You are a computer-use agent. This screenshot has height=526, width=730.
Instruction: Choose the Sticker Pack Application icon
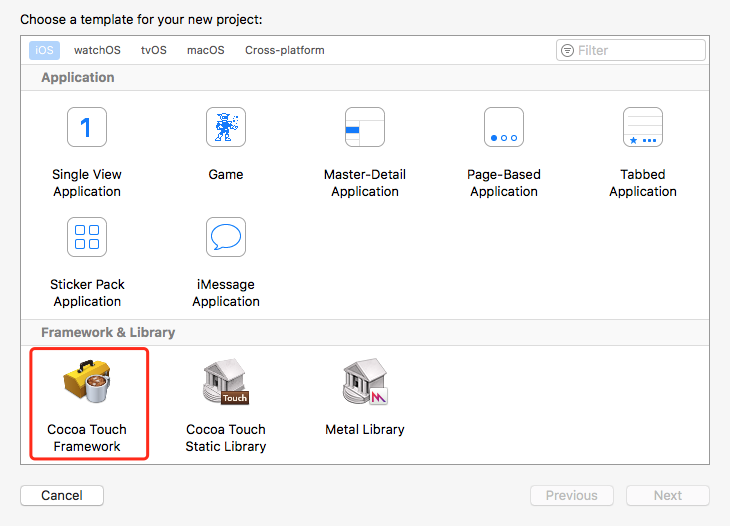[87, 237]
